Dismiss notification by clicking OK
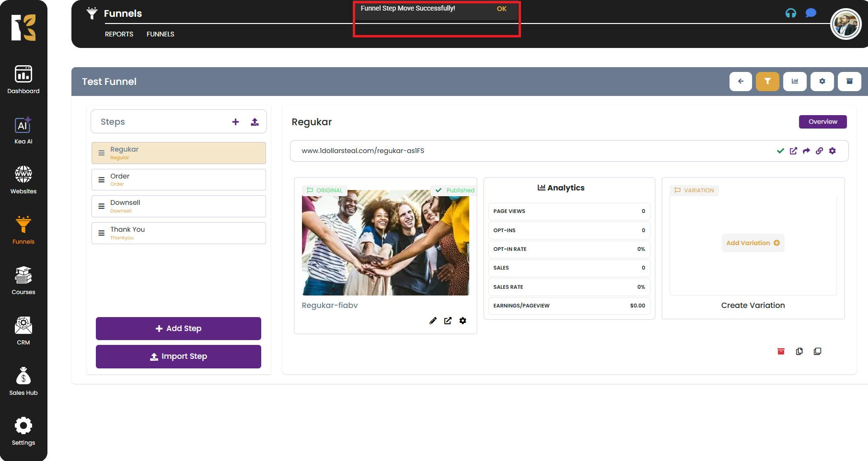This screenshot has height=461, width=868. (501, 9)
